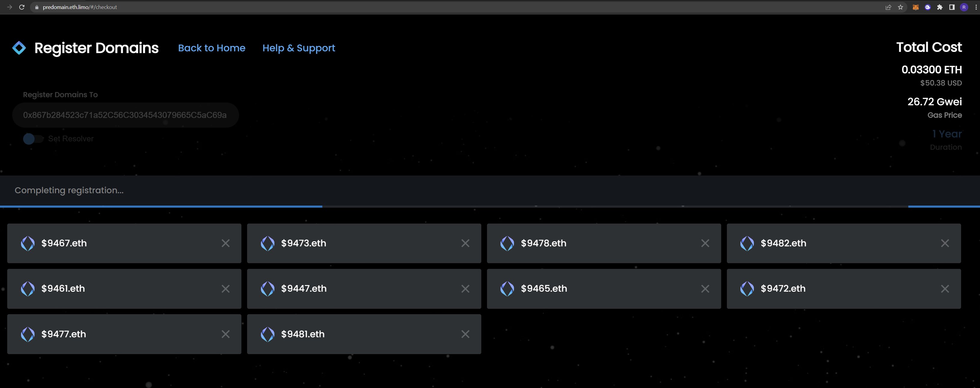Viewport: 980px width, 388px height.
Task: Open the Chrome profile avatar
Action: tap(964, 7)
